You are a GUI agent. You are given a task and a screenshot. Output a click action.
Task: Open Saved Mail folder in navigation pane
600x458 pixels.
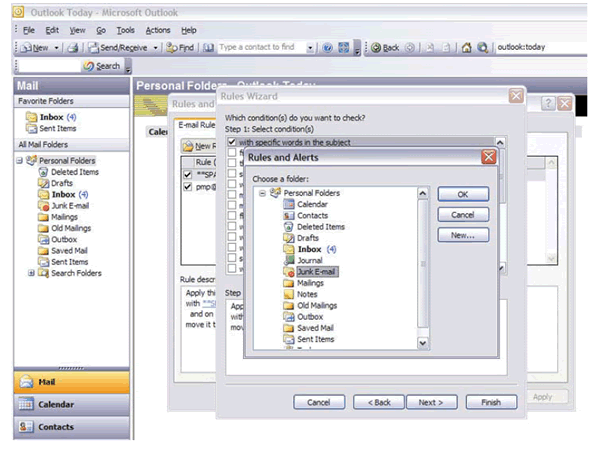tap(63, 251)
